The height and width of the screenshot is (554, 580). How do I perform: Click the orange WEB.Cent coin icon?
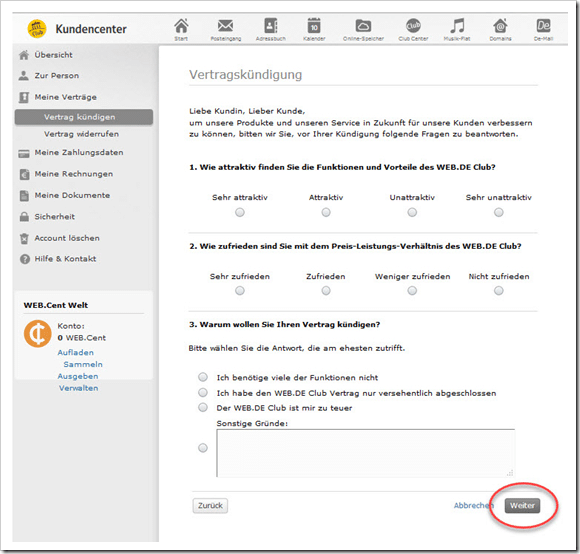[x=37, y=333]
